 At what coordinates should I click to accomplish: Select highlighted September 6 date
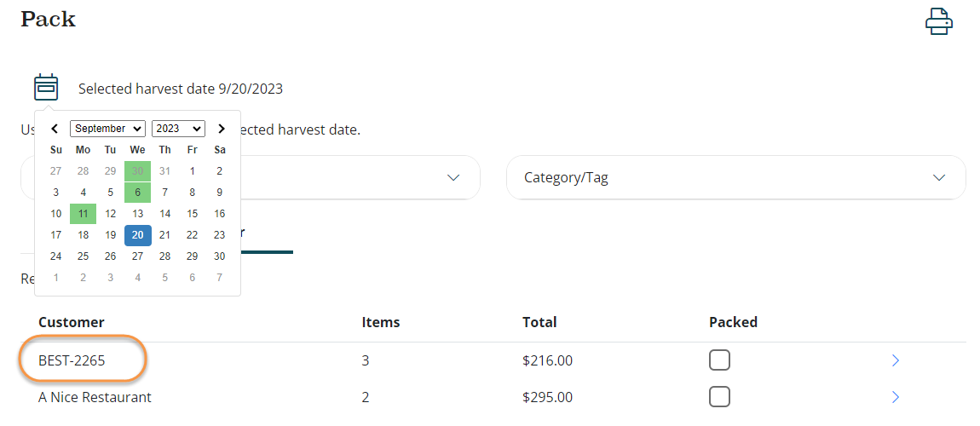pos(137,193)
